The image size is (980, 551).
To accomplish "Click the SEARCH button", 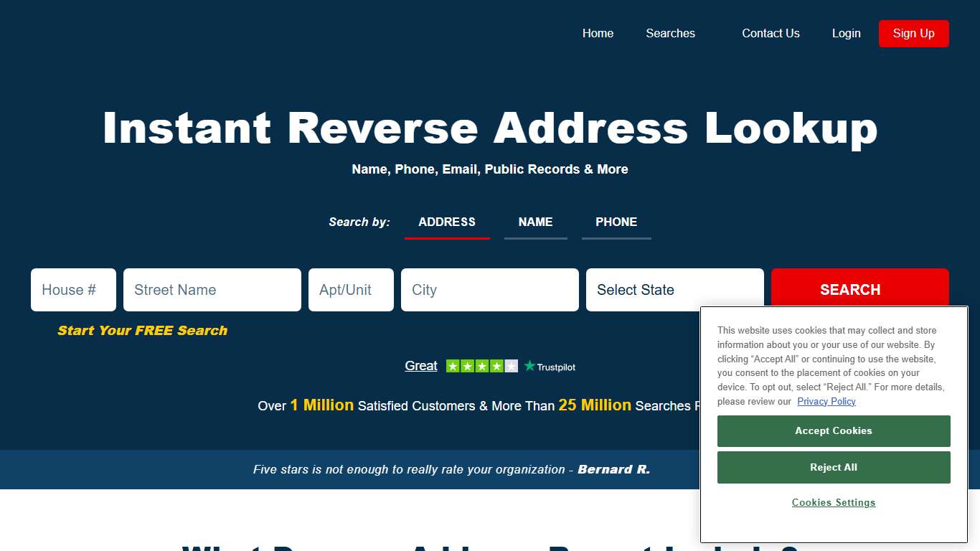I will point(850,290).
